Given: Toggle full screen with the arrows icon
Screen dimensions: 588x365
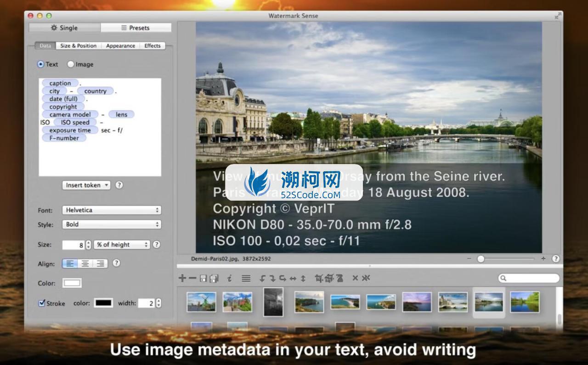Looking at the screenshot, I should [x=558, y=16].
